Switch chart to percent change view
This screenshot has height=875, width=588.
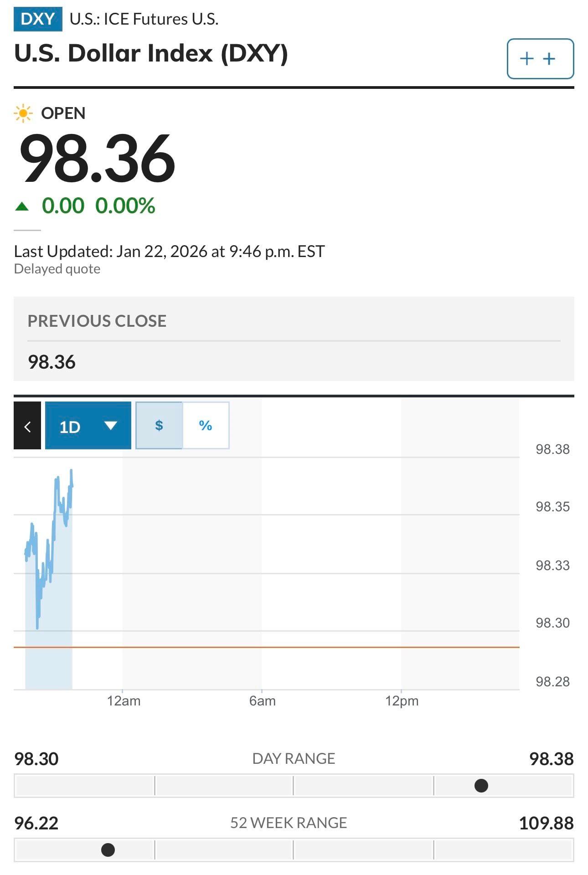(206, 426)
